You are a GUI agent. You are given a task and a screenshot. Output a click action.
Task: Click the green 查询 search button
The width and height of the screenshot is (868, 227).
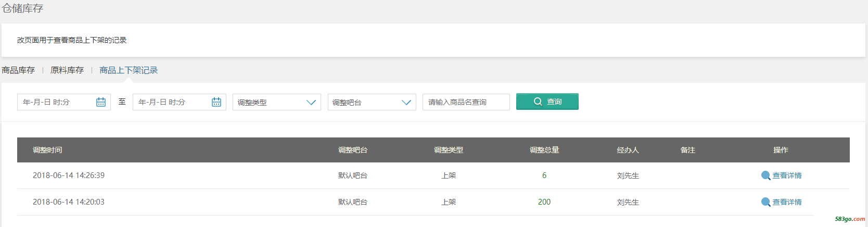point(547,102)
